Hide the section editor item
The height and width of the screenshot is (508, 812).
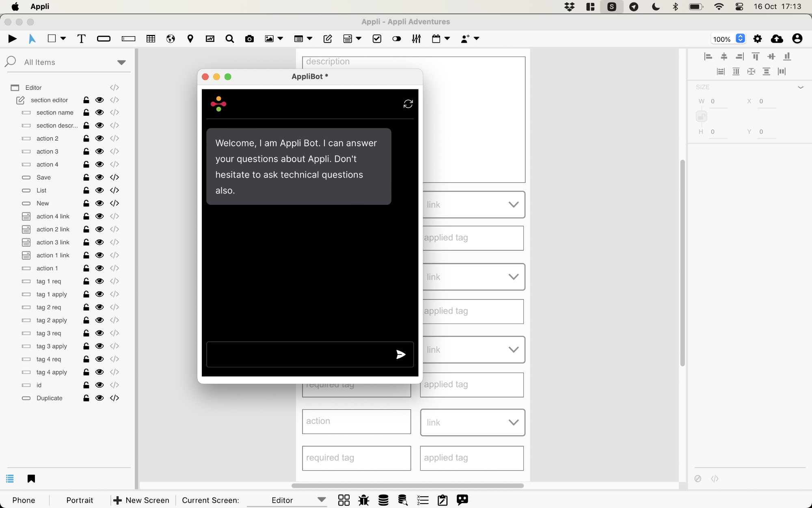coord(99,100)
